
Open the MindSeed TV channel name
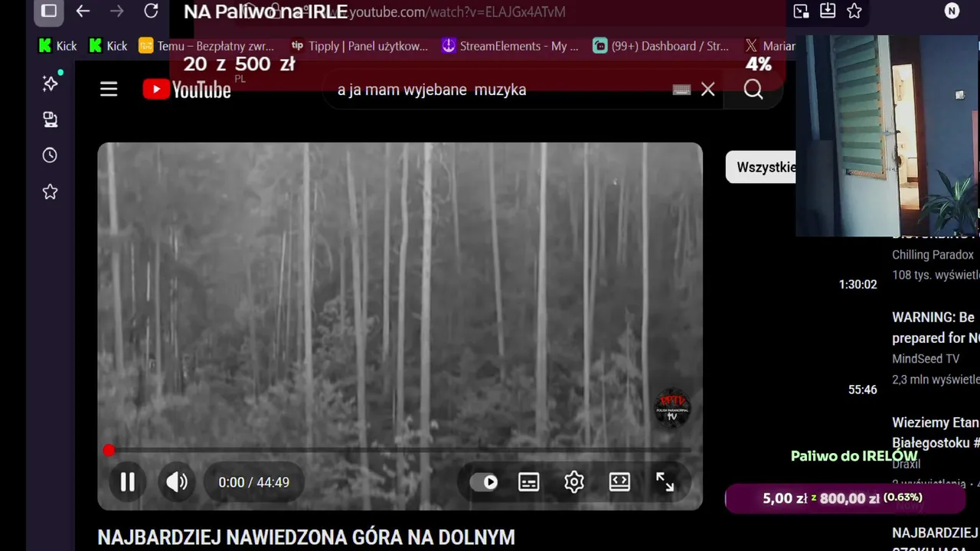[x=925, y=359]
